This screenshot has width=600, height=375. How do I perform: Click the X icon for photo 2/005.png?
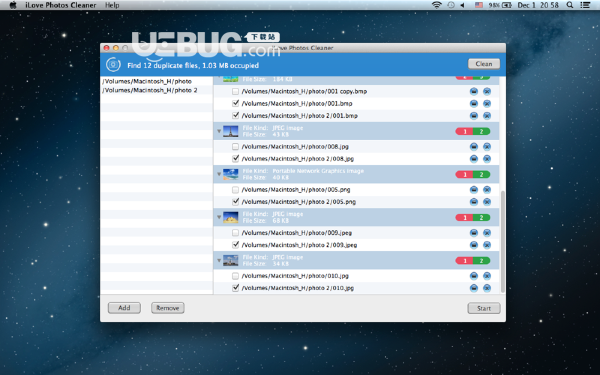coord(487,202)
